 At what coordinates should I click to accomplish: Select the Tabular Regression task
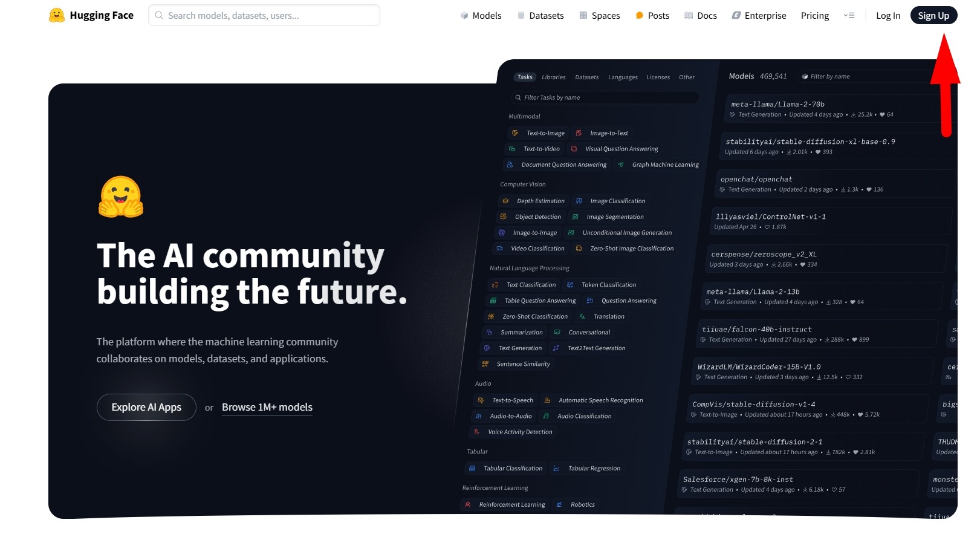point(586,468)
